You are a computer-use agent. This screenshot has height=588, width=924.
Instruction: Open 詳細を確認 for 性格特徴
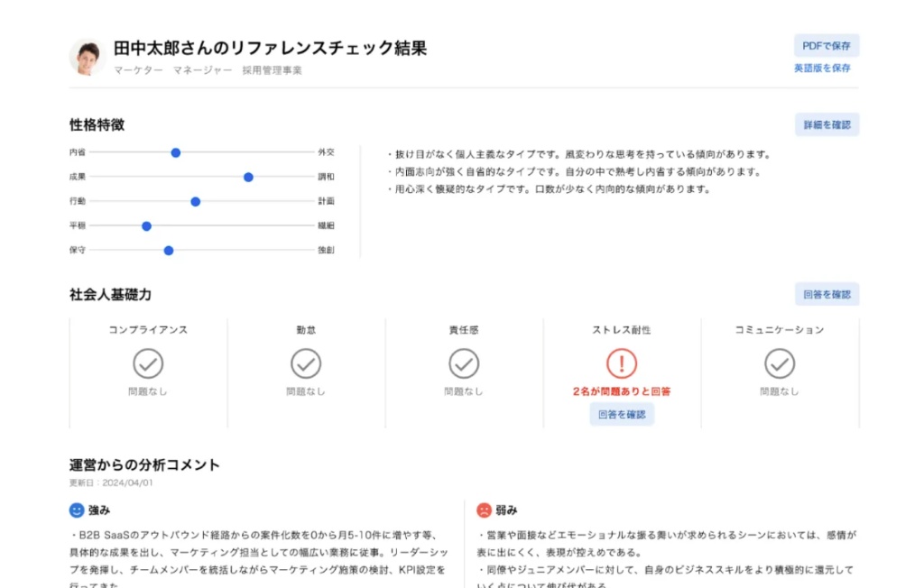827,124
